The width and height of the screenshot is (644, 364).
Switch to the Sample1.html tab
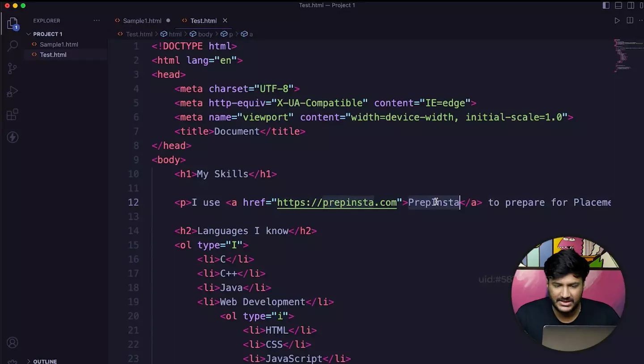tap(142, 21)
